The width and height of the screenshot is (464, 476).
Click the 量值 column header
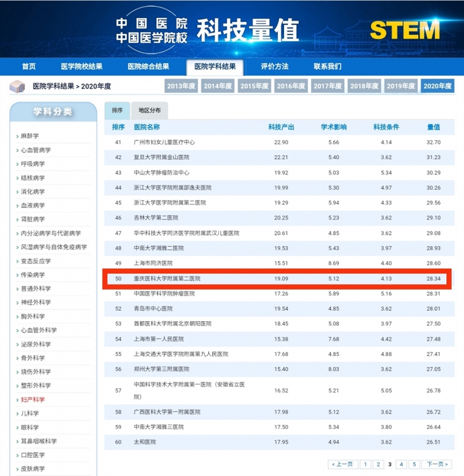click(433, 127)
